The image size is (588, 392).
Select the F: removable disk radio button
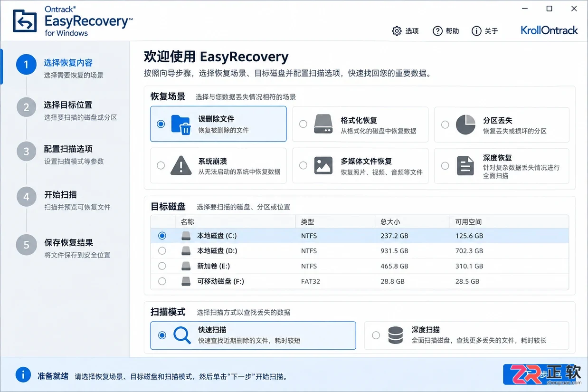pyautogui.click(x=162, y=281)
